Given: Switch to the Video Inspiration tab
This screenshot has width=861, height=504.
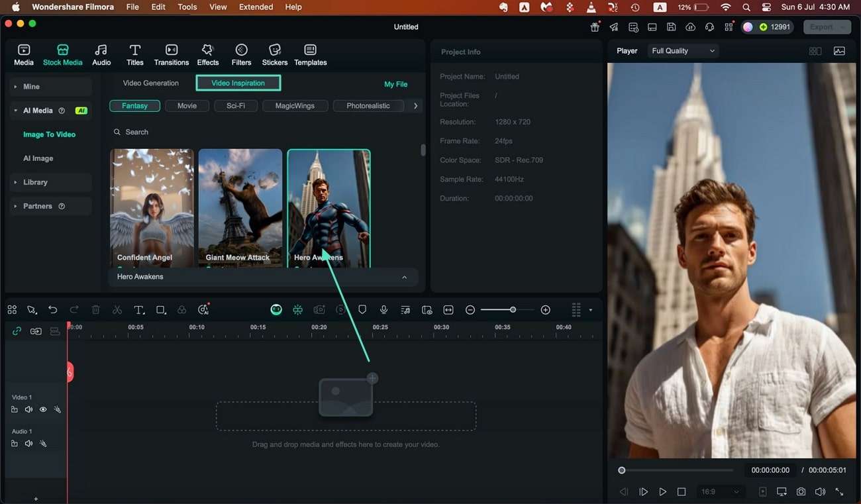Looking at the screenshot, I should click(238, 83).
